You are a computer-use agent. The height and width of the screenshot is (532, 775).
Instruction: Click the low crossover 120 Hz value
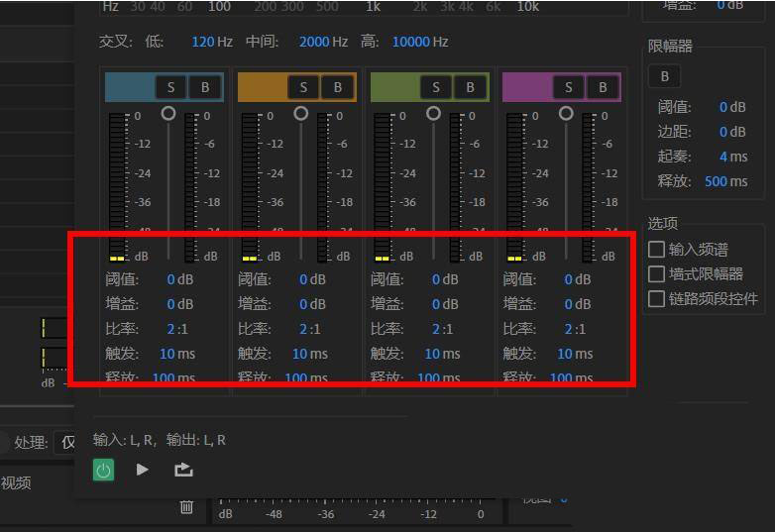click(x=203, y=42)
